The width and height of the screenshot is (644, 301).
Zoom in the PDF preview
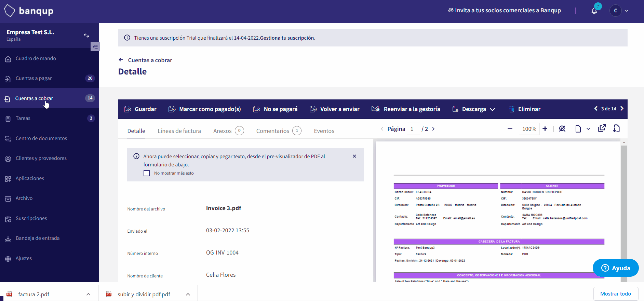[x=545, y=129]
